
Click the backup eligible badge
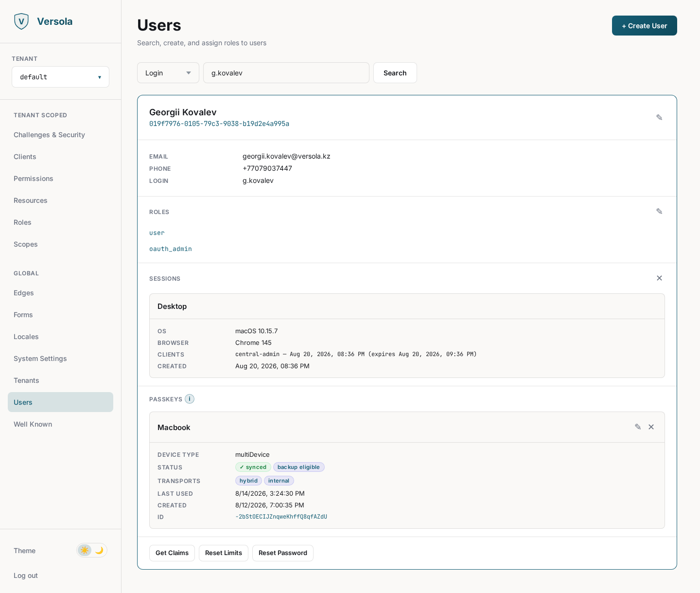(298, 467)
